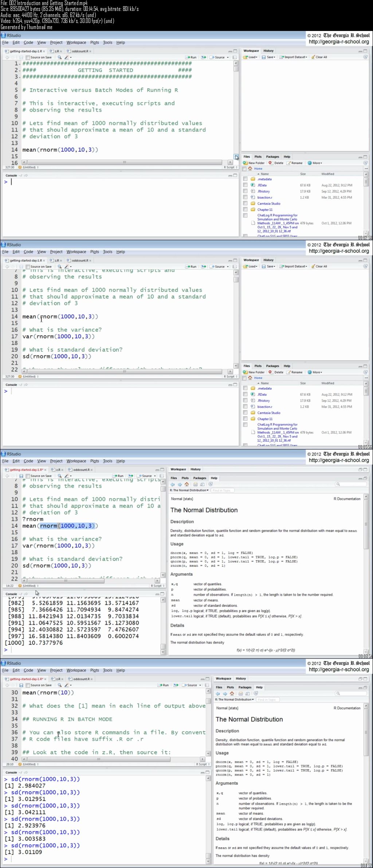The width and height of the screenshot is (373, 868).
Task: Click save document icon in 00:02:58 frame editor
Action: [x=21, y=57]
